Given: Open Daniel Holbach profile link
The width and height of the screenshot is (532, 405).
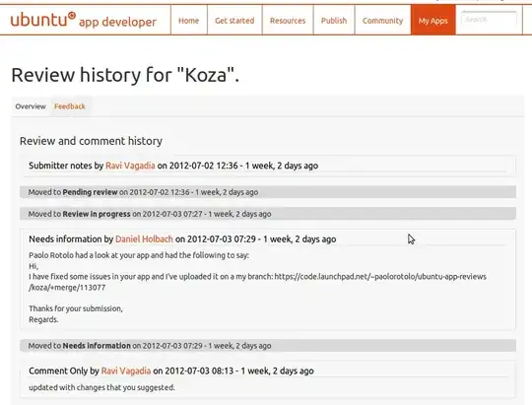Looking at the screenshot, I should [144, 239].
